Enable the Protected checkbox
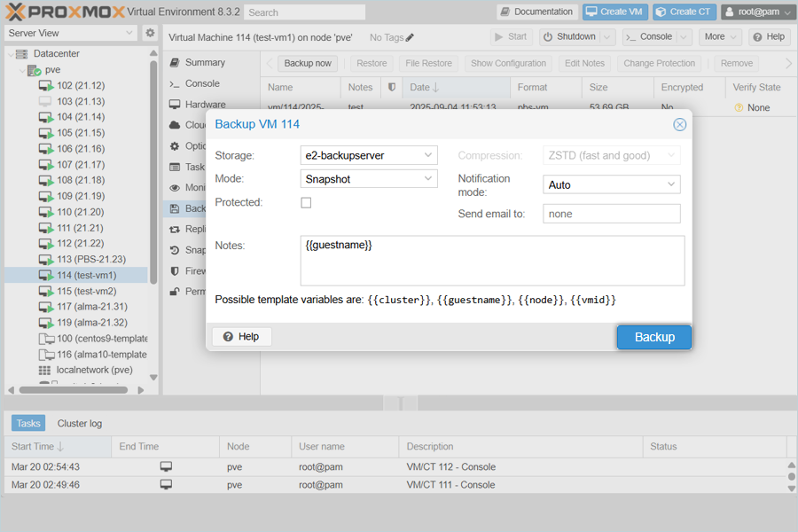The height and width of the screenshot is (532, 798). (306, 203)
